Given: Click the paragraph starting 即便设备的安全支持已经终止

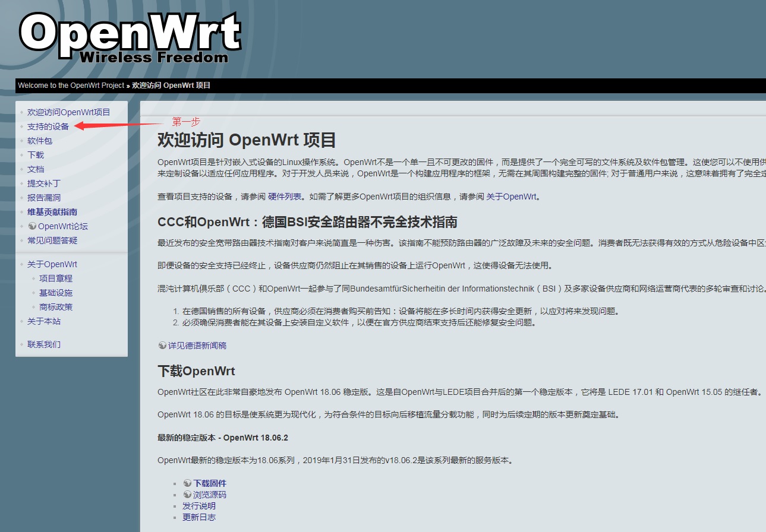Looking at the screenshot, I should pos(355,265).
